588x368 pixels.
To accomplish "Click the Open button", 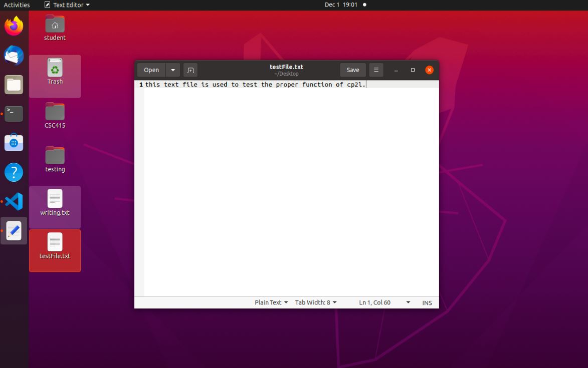I will [151, 70].
